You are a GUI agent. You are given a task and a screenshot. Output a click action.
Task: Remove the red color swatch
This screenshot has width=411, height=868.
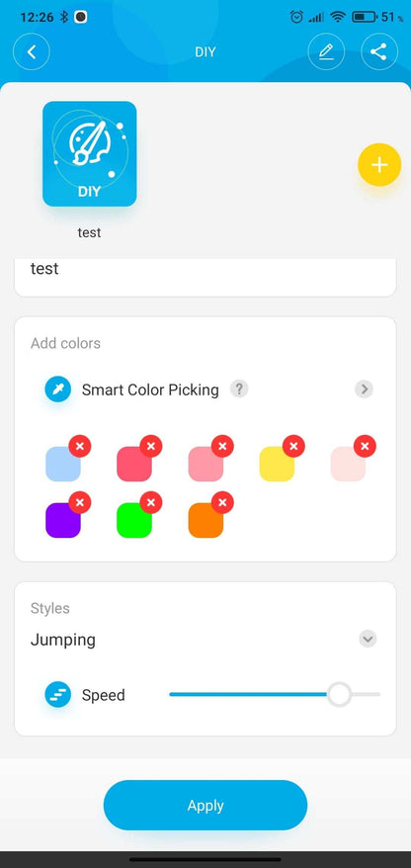[x=151, y=446]
